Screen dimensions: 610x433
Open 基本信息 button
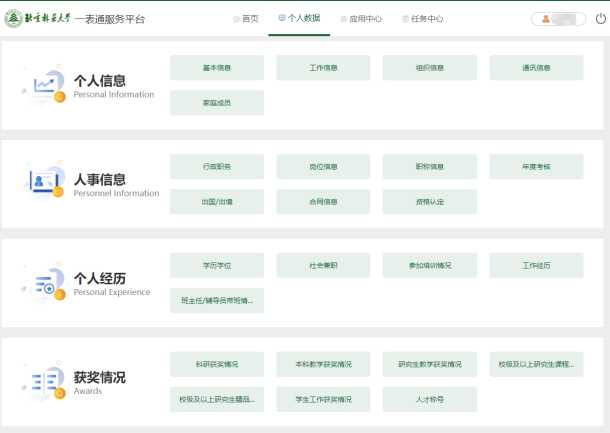217,68
